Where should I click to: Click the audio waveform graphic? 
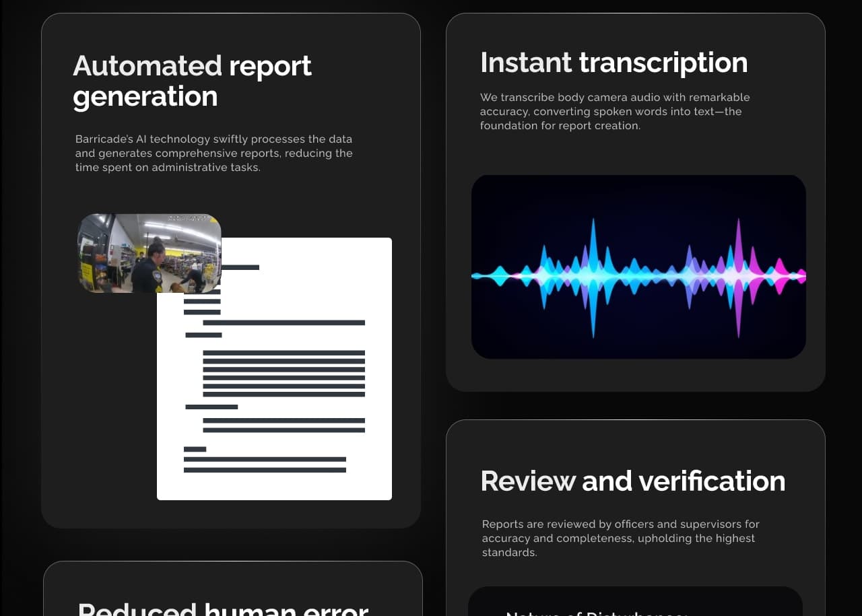tap(638, 267)
